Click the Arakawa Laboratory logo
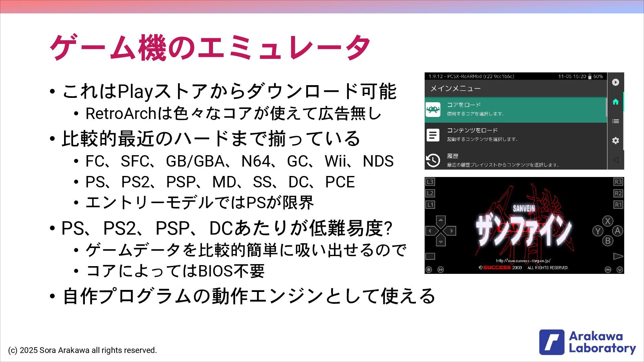 tap(587, 342)
